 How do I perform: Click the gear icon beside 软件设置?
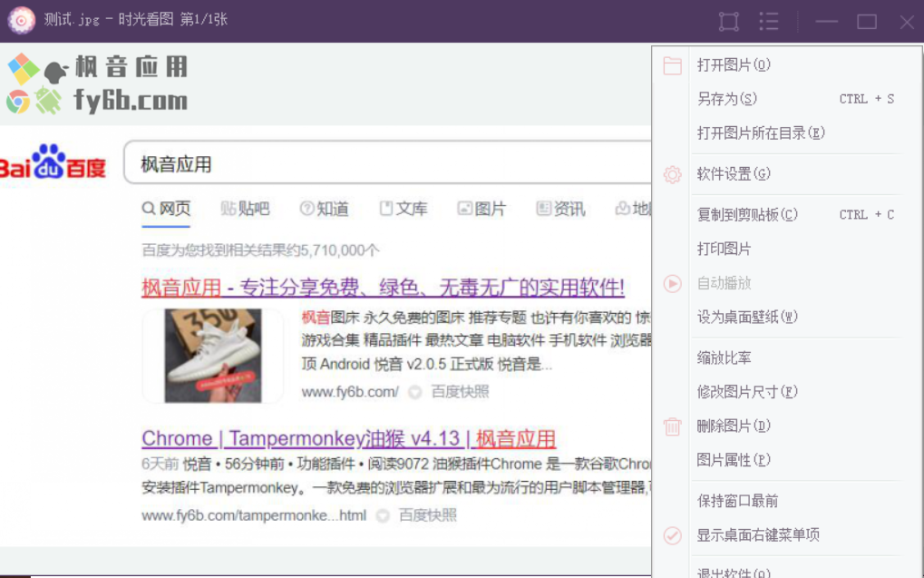[673, 174]
